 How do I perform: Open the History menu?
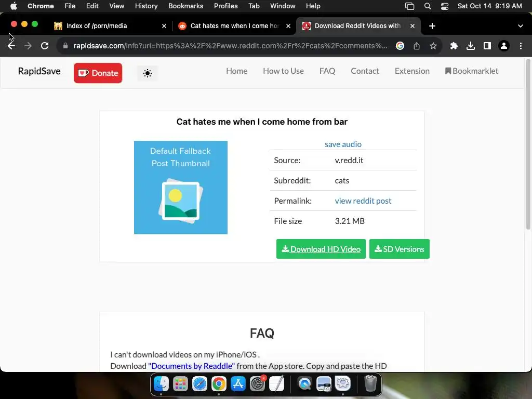click(146, 6)
